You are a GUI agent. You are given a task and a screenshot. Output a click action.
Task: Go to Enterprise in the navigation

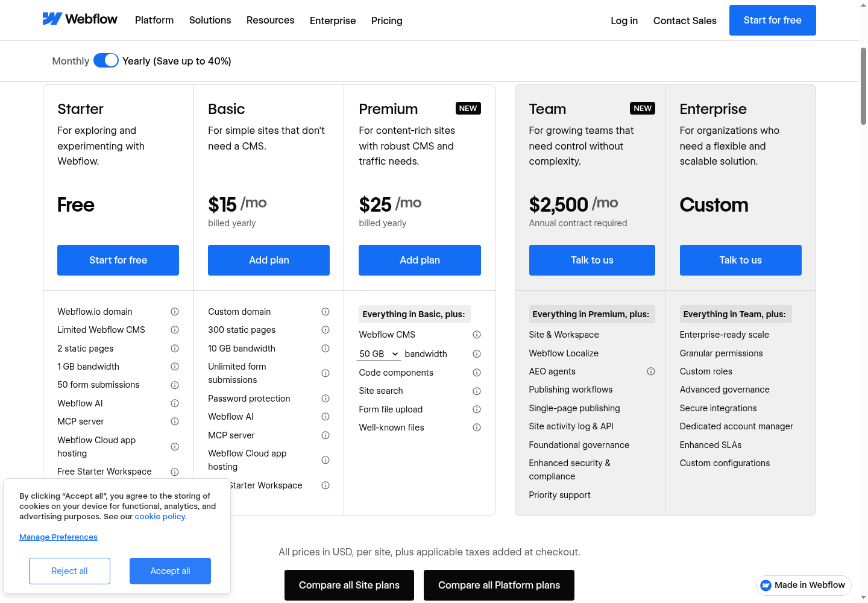[333, 21]
